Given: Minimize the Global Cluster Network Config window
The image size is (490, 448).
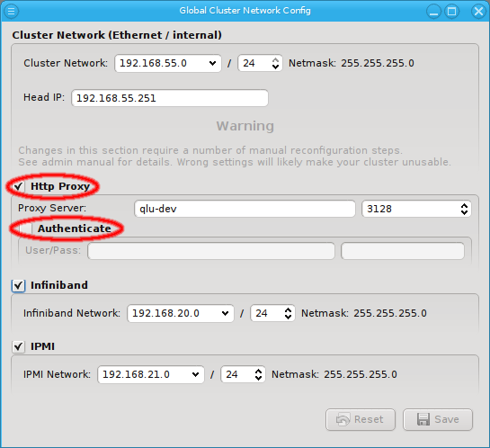Looking at the screenshot, I should (433, 12).
